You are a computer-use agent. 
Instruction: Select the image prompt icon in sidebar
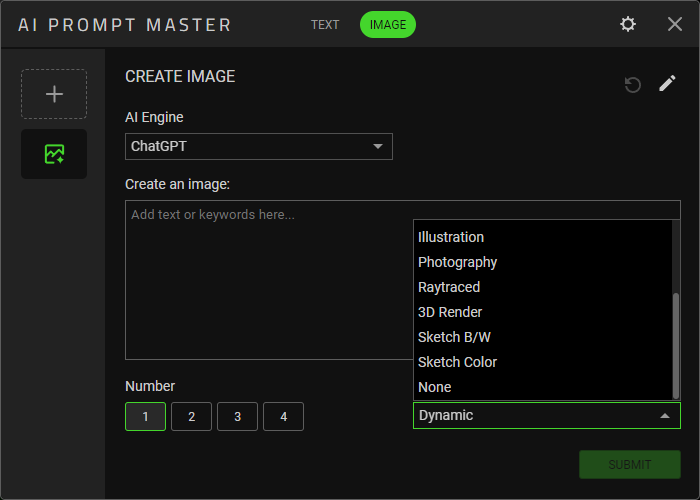click(54, 154)
